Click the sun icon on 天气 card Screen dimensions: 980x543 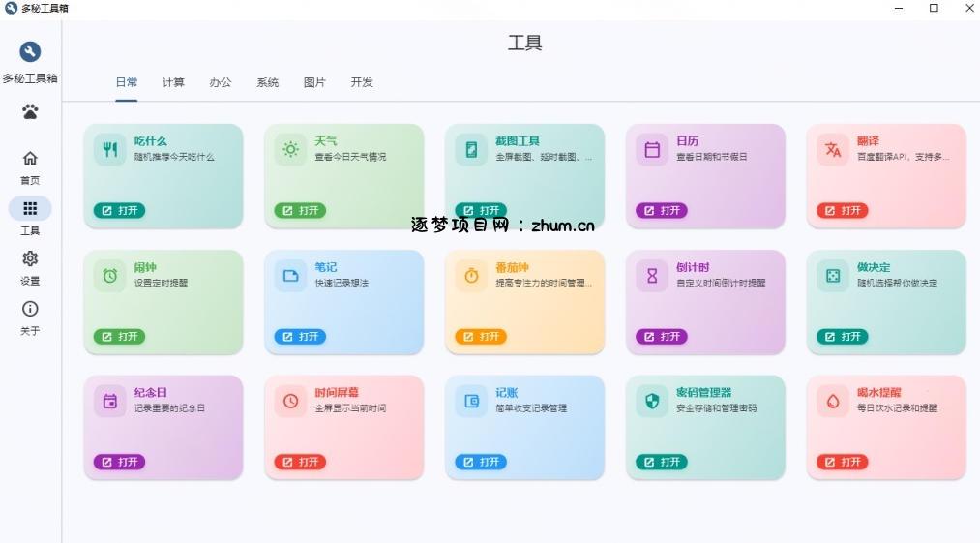tap(290, 149)
